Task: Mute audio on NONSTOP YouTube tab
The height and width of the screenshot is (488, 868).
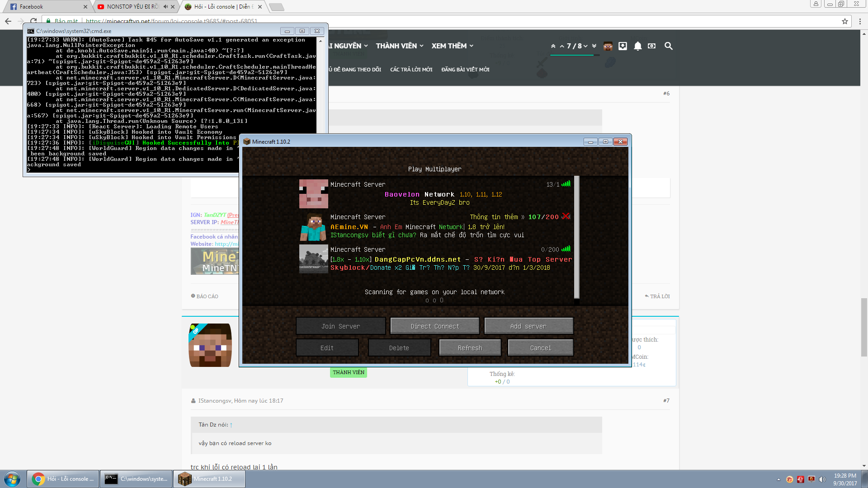Action: tap(165, 7)
